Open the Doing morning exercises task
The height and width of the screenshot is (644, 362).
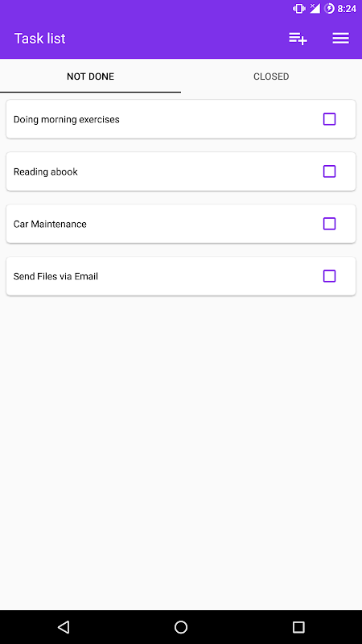[181, 119]
